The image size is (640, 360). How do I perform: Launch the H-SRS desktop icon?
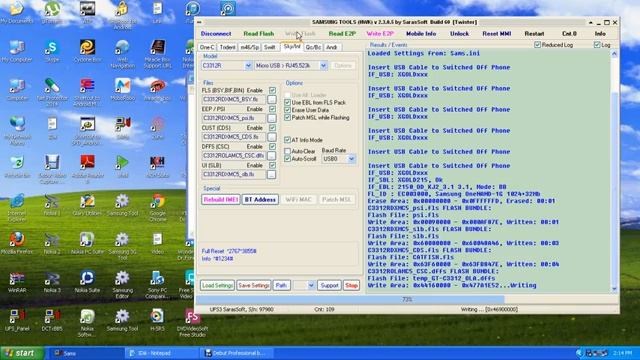pyautogui.click(x=157, y=320)
